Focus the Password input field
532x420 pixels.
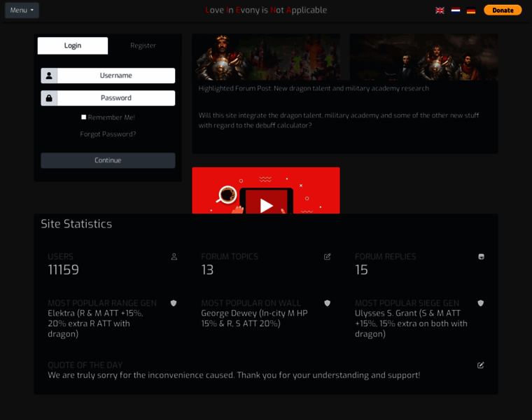tap(116, 98)
